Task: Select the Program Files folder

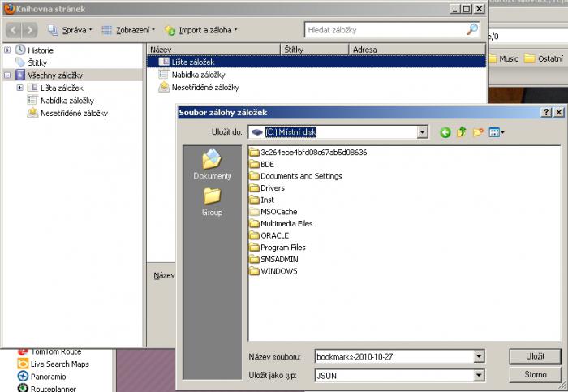Action: click(282, 248)
